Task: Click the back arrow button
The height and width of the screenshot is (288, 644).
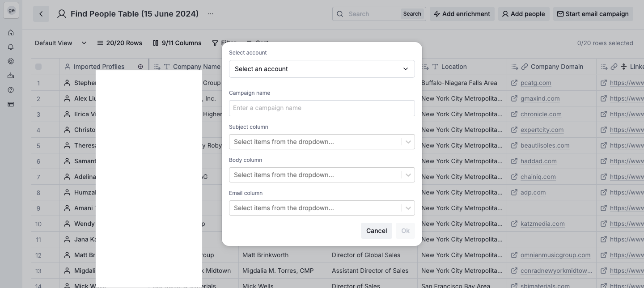Action: click(x=41, y=14)
